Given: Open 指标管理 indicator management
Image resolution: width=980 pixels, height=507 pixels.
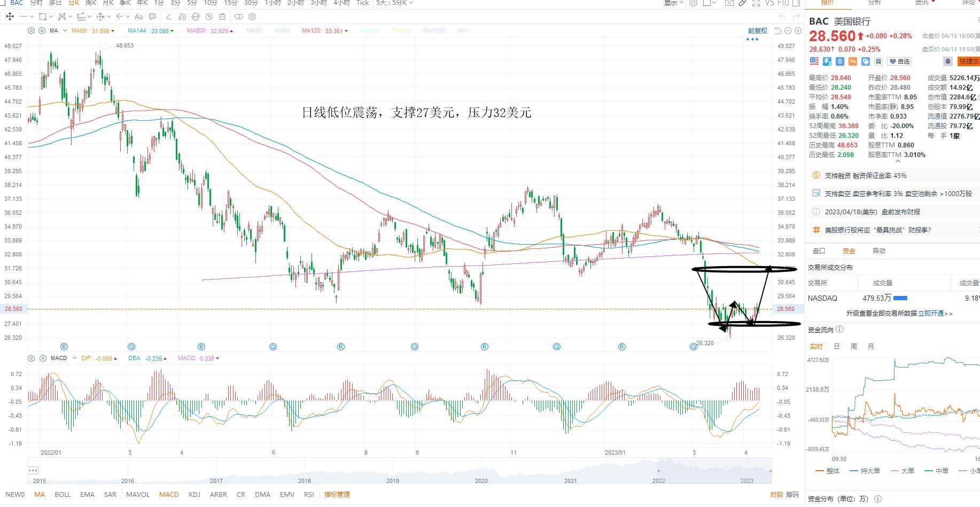Looking at the screenshot, I should [x=337, y=494].
